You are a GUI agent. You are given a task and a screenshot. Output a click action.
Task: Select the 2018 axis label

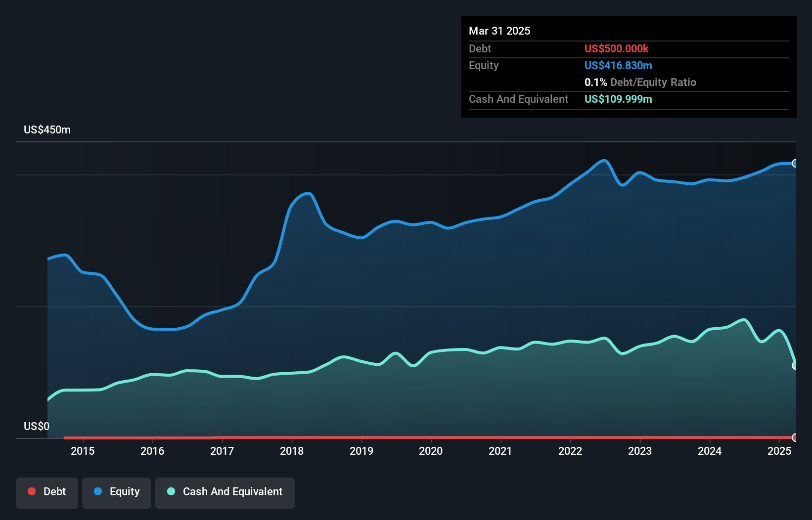[292, 451]
